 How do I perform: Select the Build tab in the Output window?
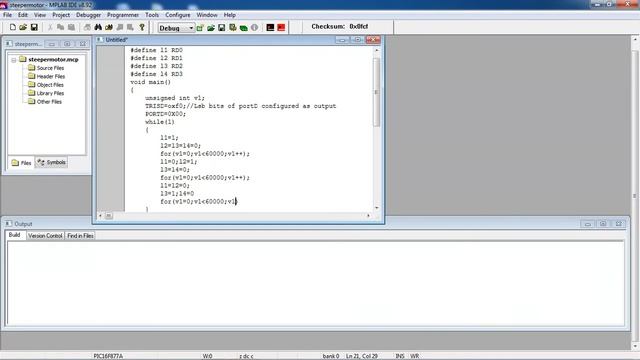pyautogui.click(x=15, y=235)
